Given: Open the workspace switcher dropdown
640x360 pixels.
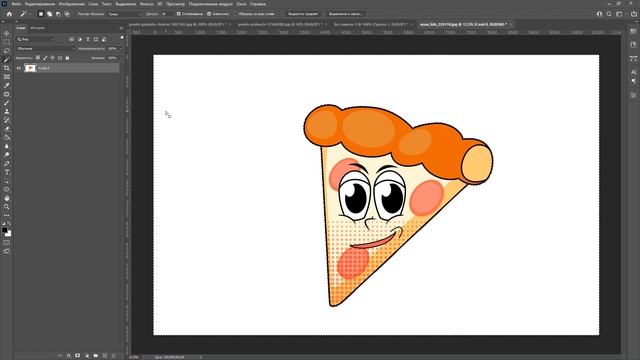Looking at the screenshot, I should coord(620,14).
